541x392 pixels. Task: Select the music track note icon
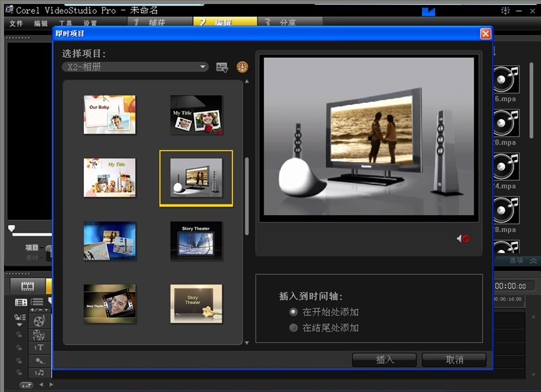click(40, 373)
